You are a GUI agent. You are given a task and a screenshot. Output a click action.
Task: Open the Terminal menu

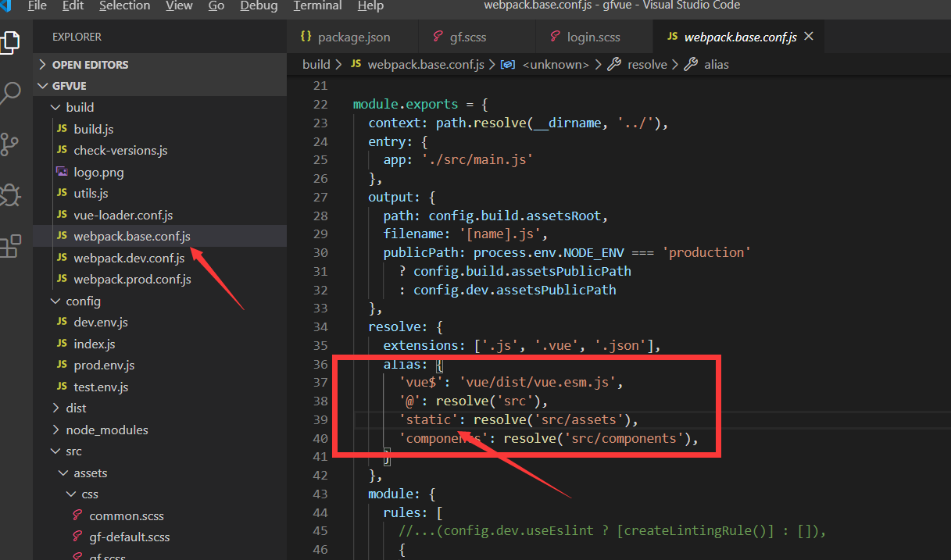pos(317,5)
